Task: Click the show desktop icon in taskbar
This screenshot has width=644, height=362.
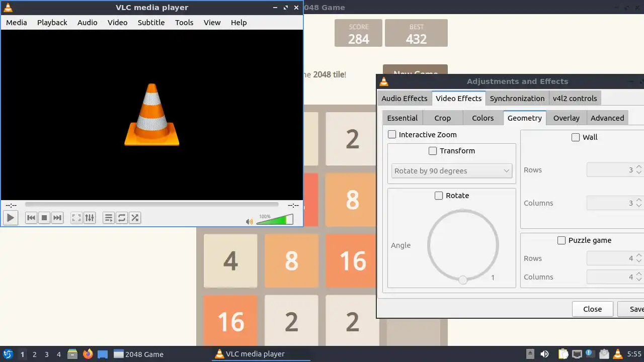Action: click(x=103, y=354)
